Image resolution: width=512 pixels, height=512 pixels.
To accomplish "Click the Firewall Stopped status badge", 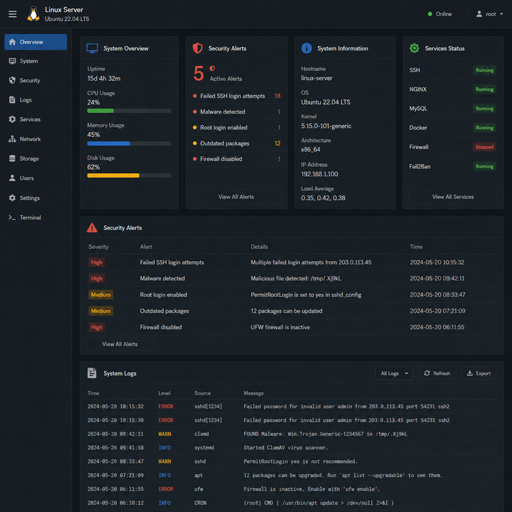I will [x=484, y=147].
